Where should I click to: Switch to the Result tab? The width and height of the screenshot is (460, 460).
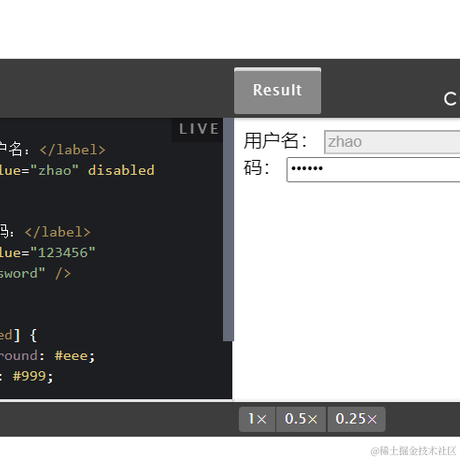[277, 91]
